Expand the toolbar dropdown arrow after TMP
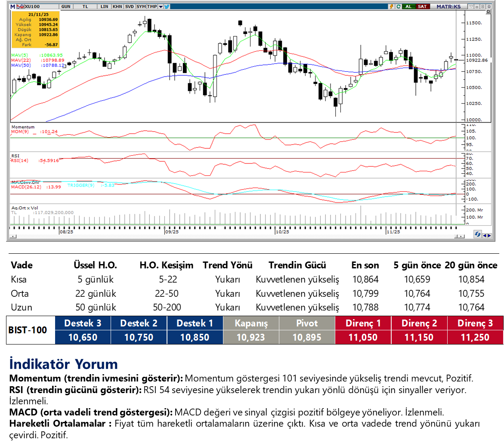Image resolution: width=504 pixels, height=446 pixels. click(x=161, y=6)
